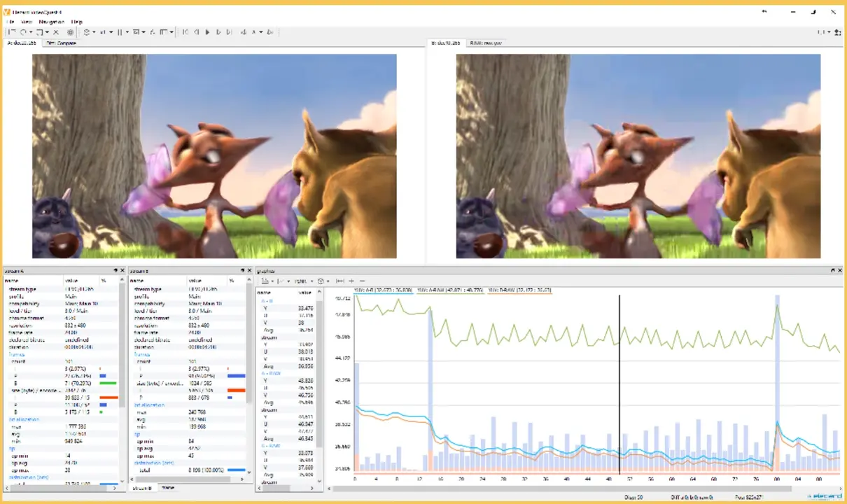Select the B stream tab above right video
The image size is (847, 504).
pos(446,43)
